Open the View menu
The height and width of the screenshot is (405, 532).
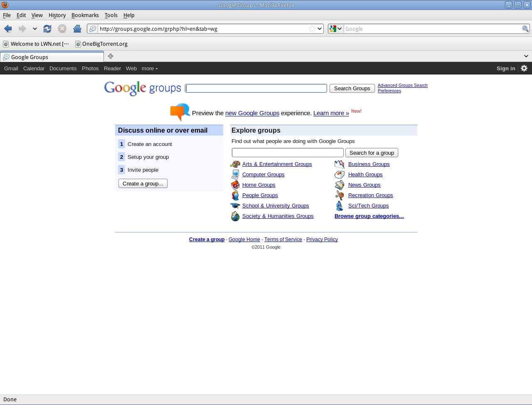(x=37, y=15)
